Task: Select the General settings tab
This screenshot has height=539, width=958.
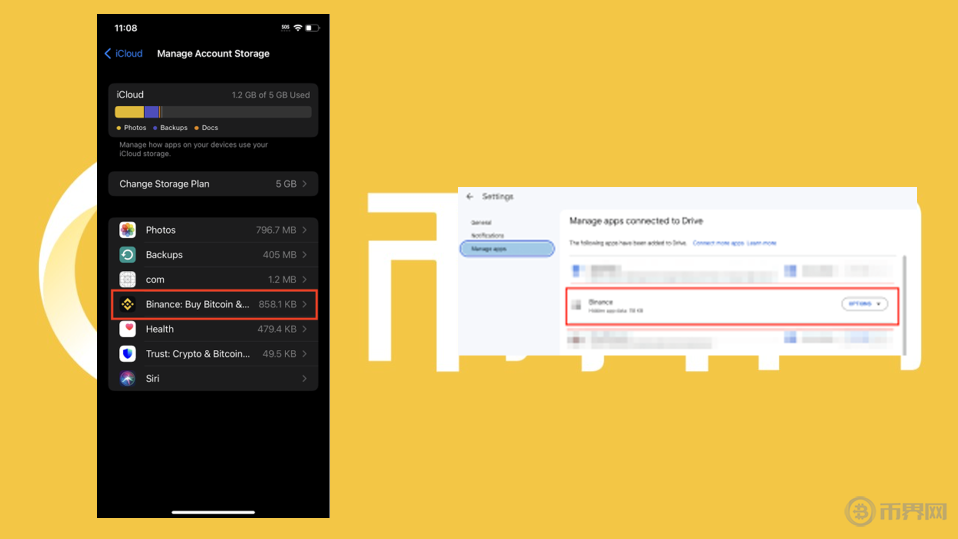Action: point(481,222)
